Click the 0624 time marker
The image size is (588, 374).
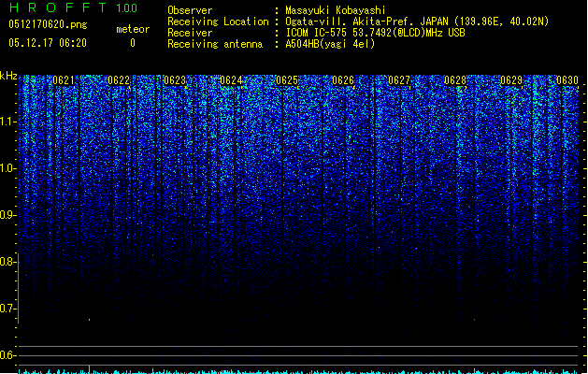click(x=231, y=80)
